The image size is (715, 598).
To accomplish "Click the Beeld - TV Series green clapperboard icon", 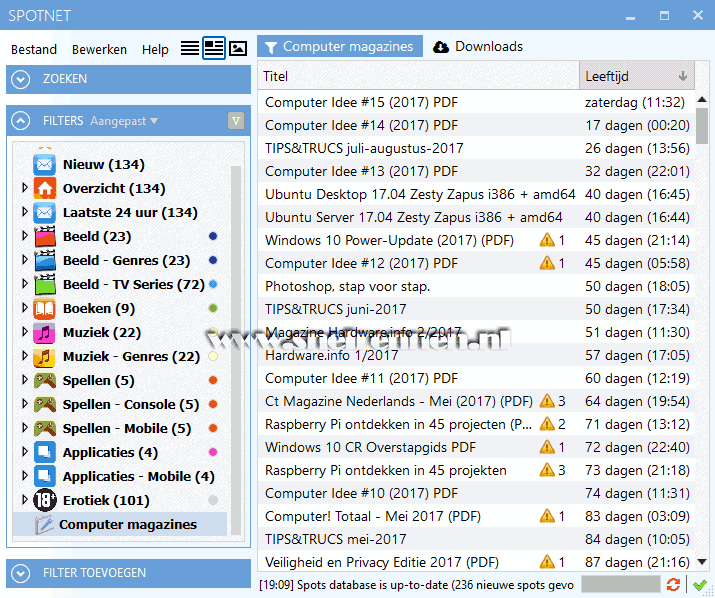I will pos(45,284).
